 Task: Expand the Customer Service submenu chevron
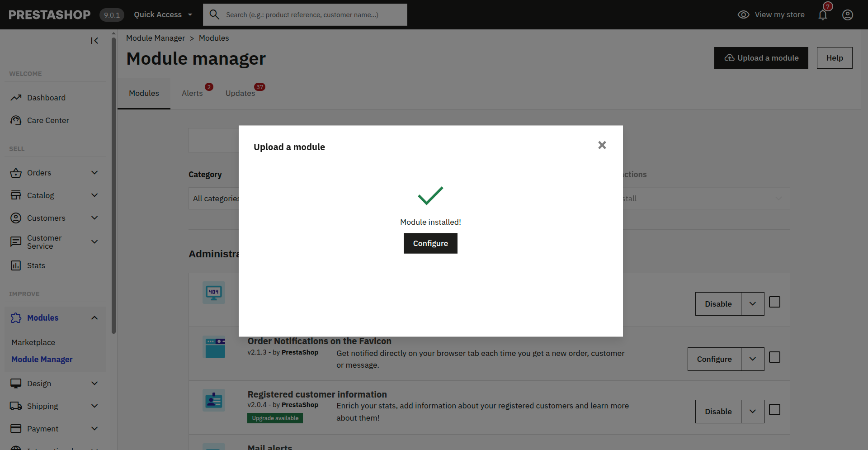(94, 242)
